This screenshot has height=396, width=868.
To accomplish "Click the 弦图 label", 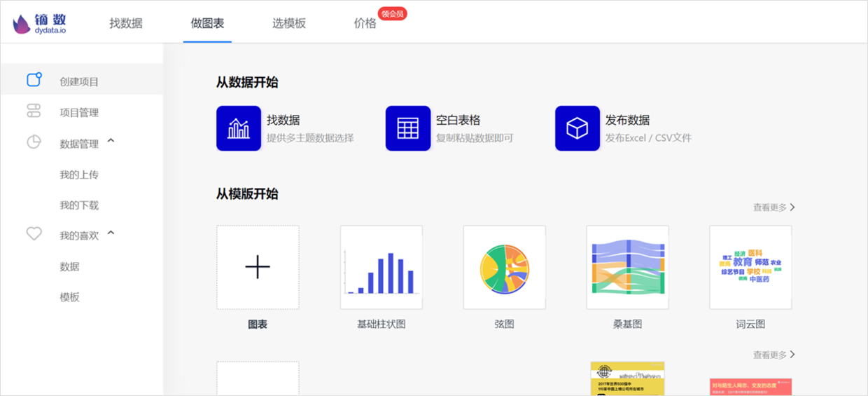I will click(x=505, y=325).
